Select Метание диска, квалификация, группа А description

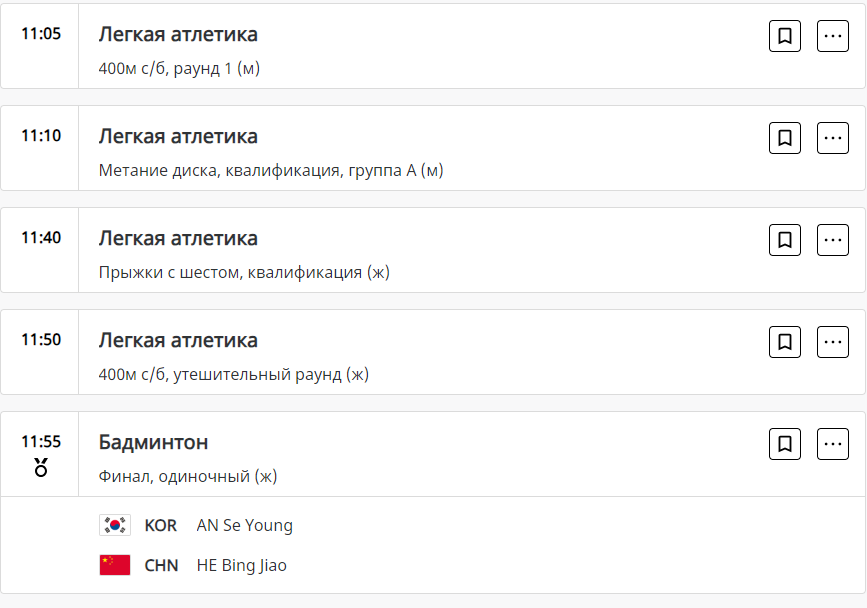271,171
